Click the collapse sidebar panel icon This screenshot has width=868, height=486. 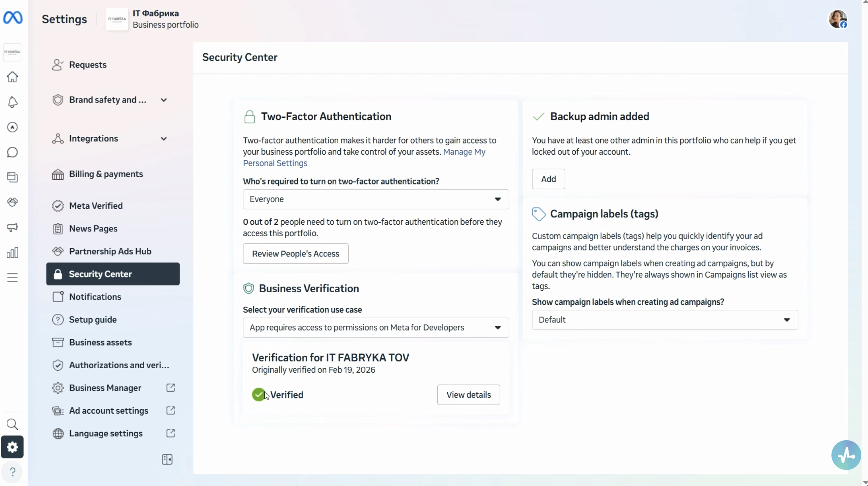click(167, 459)
